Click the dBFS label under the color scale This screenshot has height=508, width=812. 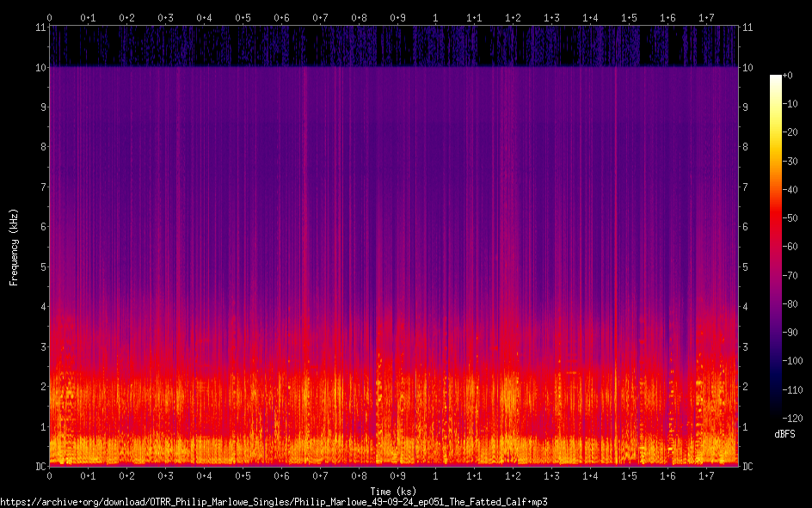pos(784,434)
